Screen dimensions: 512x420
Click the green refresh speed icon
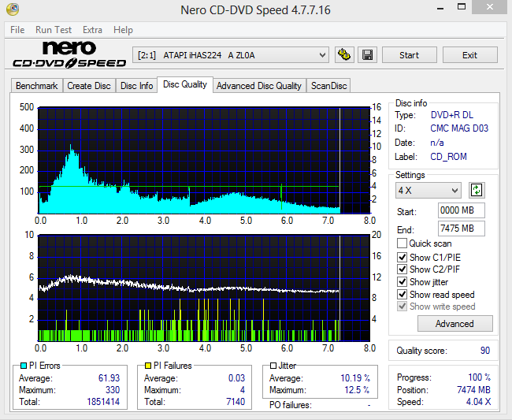click(x=477, y=190)
